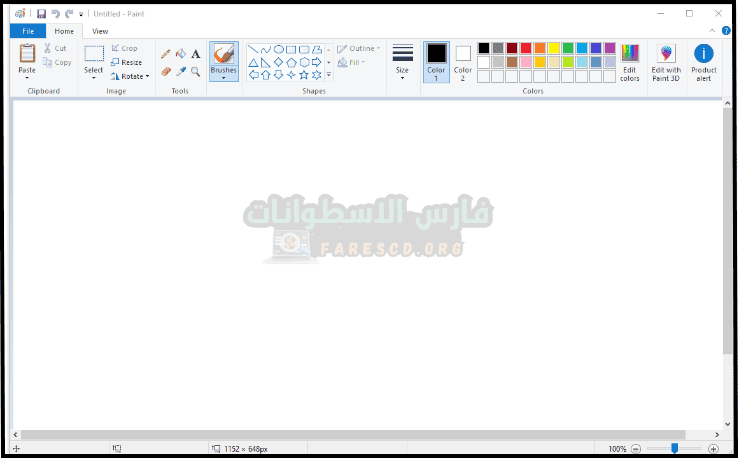Open the Rotate dropdown menu
Screen dimensions: 738x458
click(131, 76)
